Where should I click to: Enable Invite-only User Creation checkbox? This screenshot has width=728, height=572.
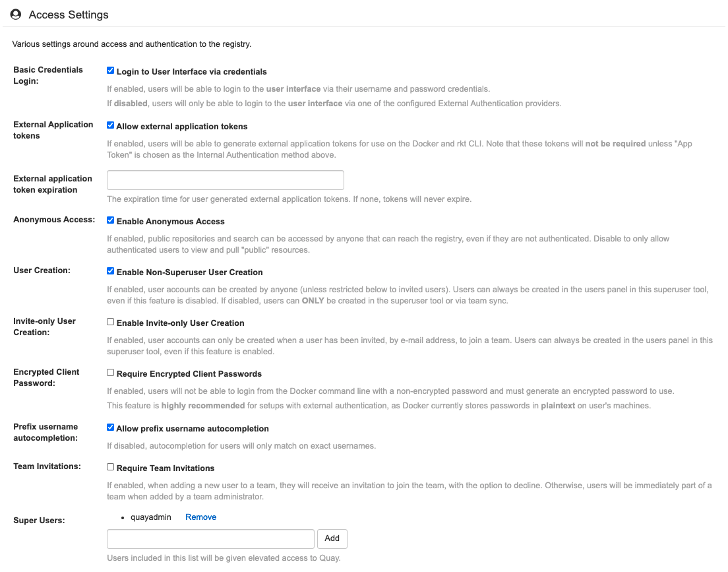(111, 323)
